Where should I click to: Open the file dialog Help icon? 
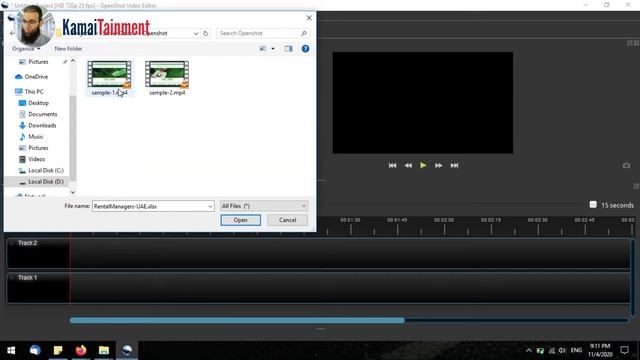305,49
